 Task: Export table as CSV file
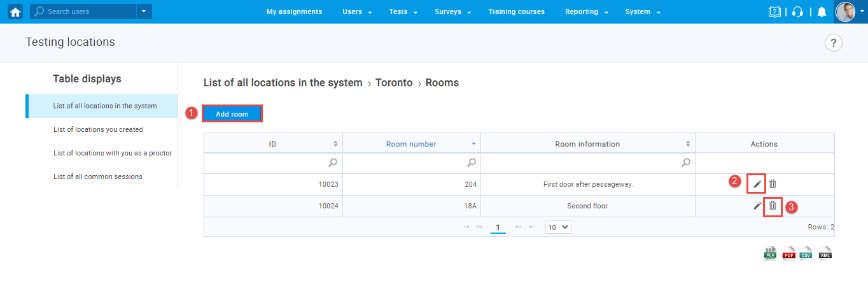pos(806,254)
